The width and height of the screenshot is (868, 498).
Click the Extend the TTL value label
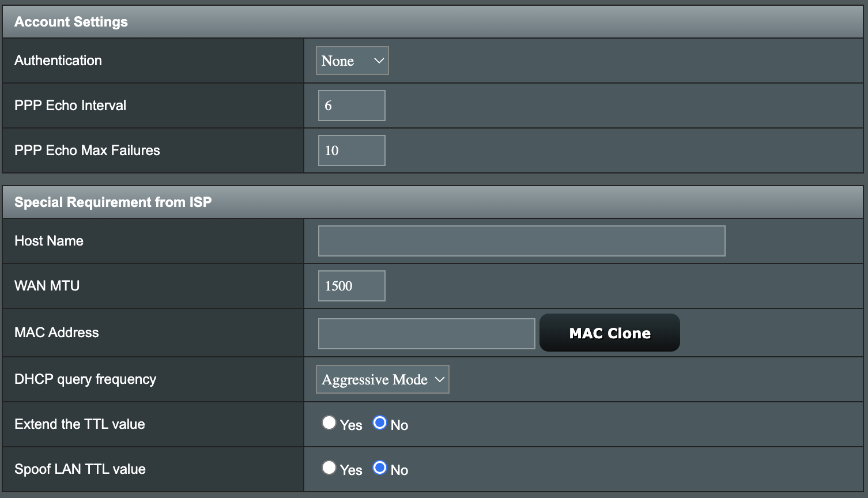pyautogui.click(x=80, y=424)
